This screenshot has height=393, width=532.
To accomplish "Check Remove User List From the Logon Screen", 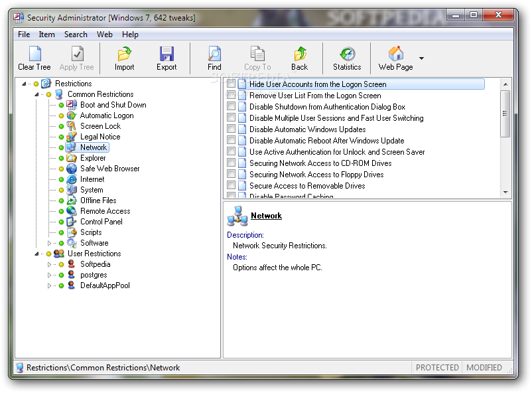I will click(x=232, y=95).
